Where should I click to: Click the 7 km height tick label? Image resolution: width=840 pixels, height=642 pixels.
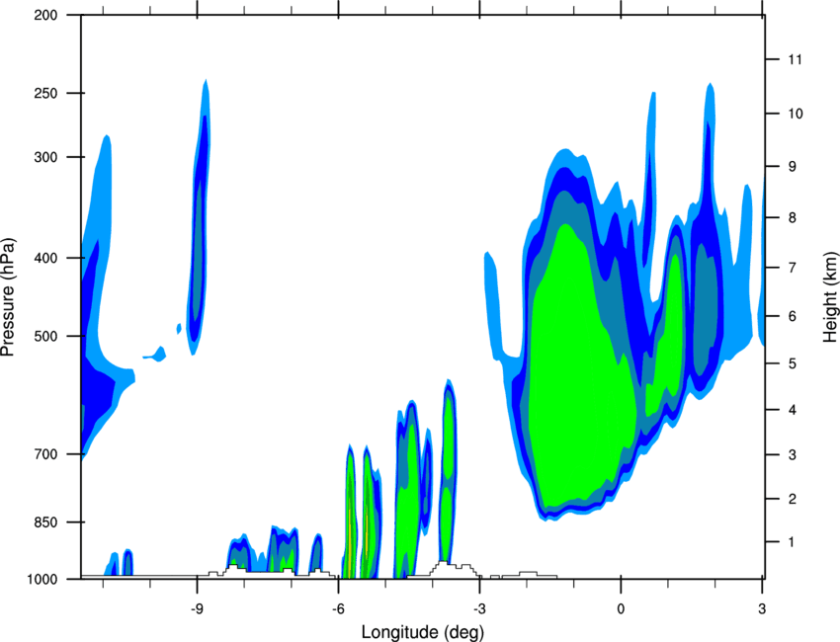pyautogui.click(x=792, y=268)
